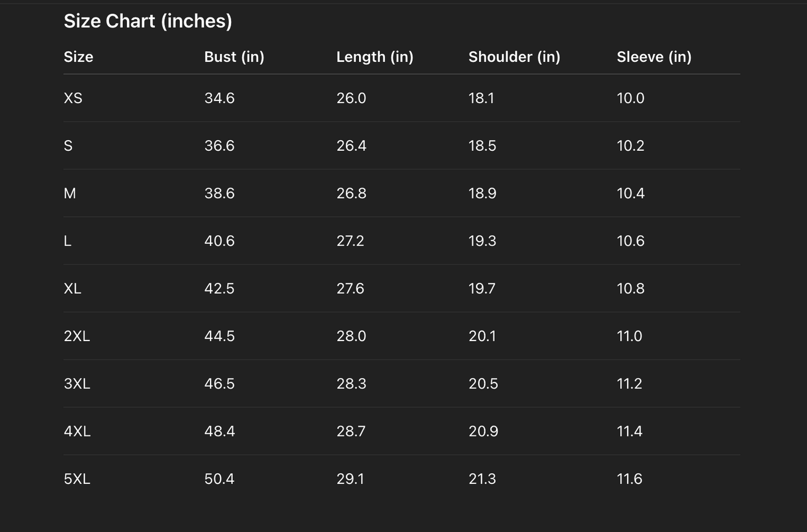This screenshot has width=807, height=532.
Task: Click the Sleeve (in) column header
Action: 653,57
